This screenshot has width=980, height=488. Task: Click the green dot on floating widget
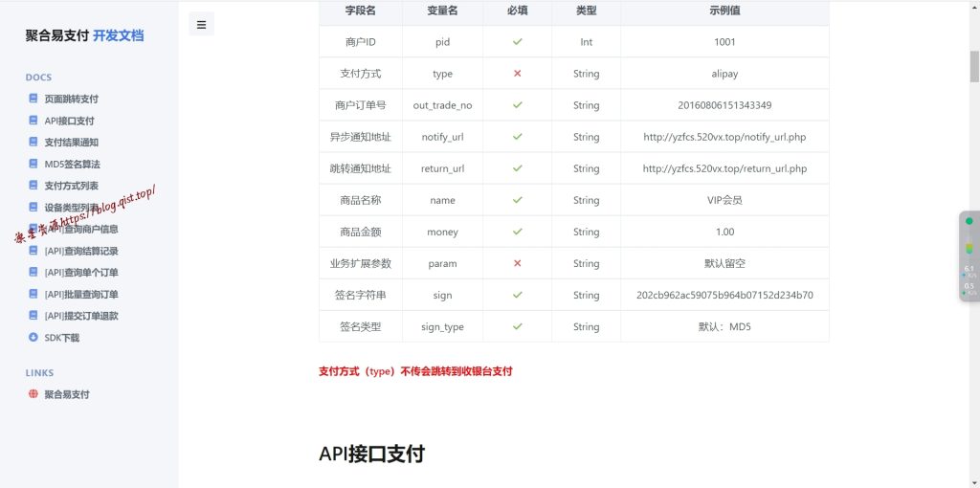tap(969, 221)
